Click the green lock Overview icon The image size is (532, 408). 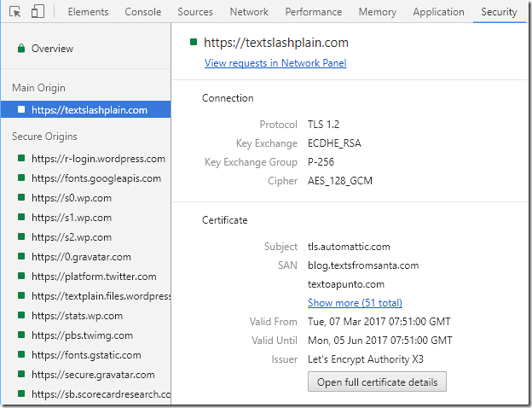[21, 49]
